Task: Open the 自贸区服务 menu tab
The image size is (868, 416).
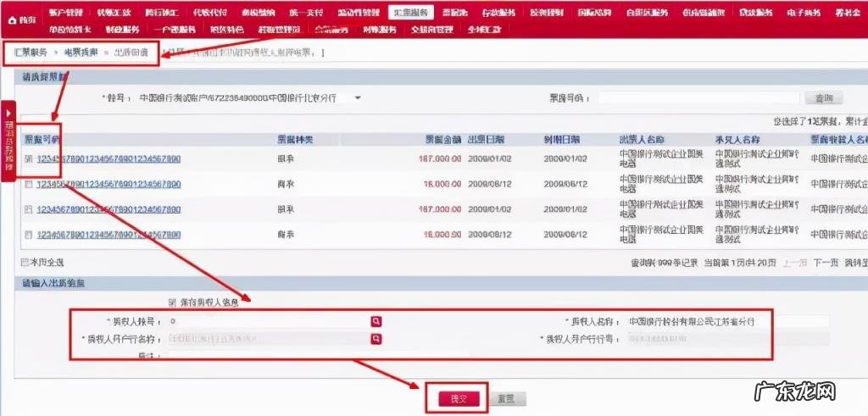Action: coord(647,13)
